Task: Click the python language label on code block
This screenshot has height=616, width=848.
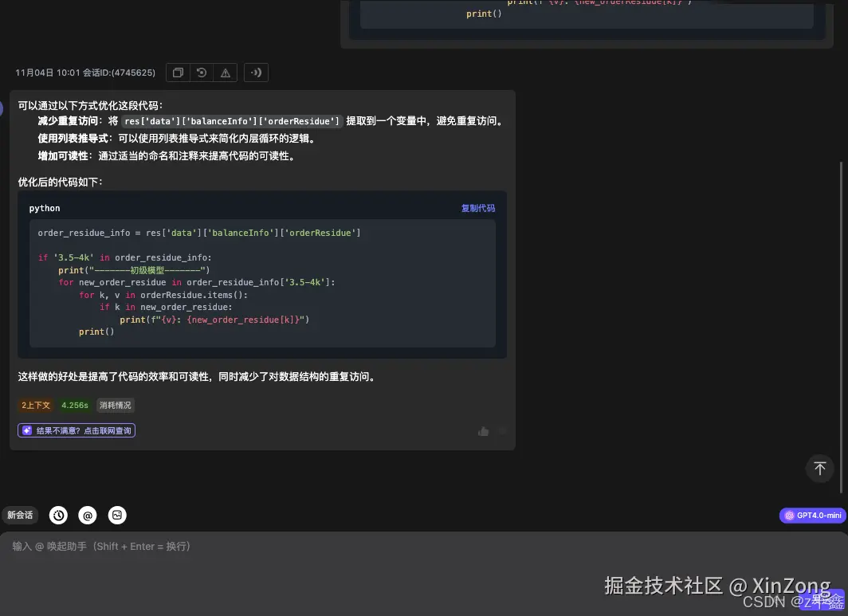Action: click(44, 208)
